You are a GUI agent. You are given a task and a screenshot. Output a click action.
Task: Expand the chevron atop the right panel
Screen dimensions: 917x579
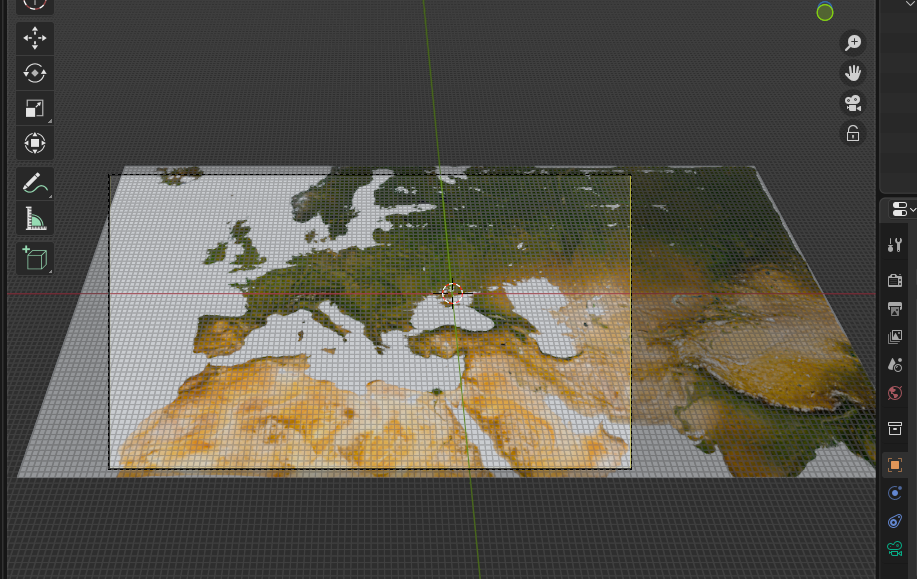[909, 4]
